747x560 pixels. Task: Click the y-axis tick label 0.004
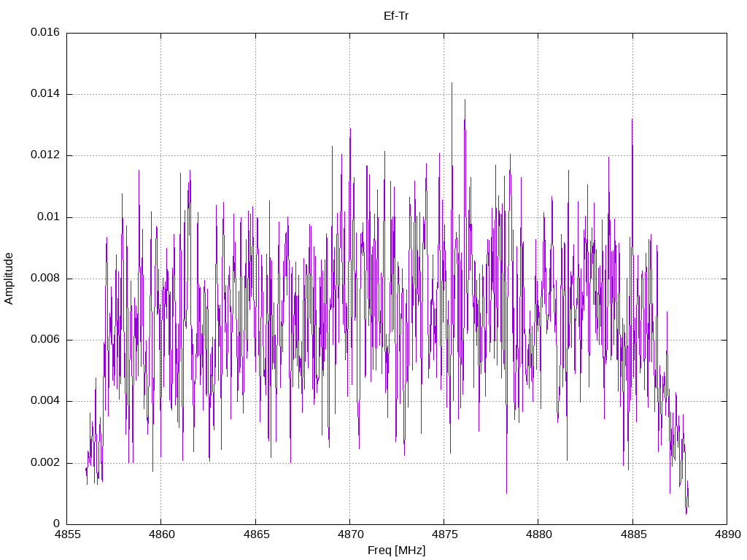tap(45, 401)
